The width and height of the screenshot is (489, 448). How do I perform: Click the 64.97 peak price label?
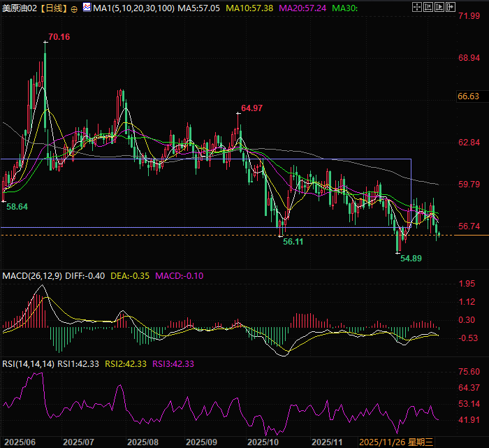[x=251, y=108]
